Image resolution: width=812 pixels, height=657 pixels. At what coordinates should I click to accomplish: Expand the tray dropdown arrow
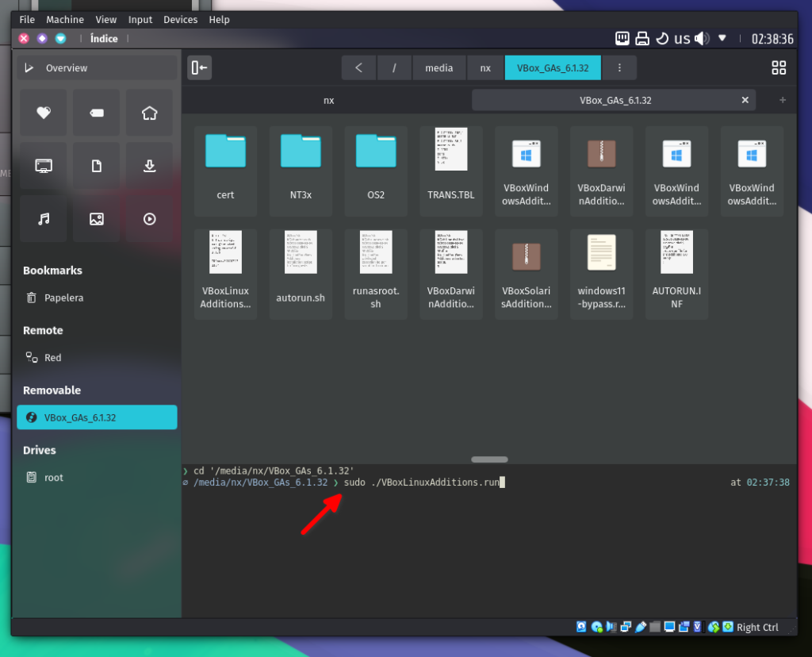pos(722,38)
